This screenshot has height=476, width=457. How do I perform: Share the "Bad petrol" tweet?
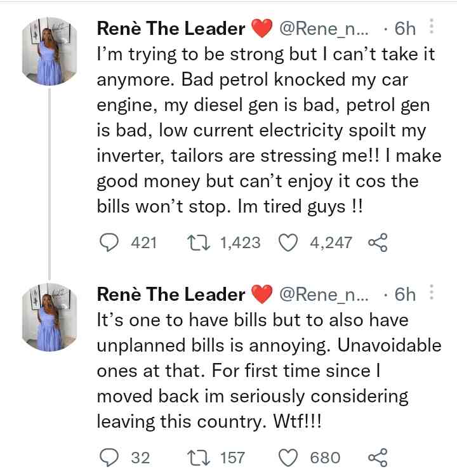tap(377, 242)
